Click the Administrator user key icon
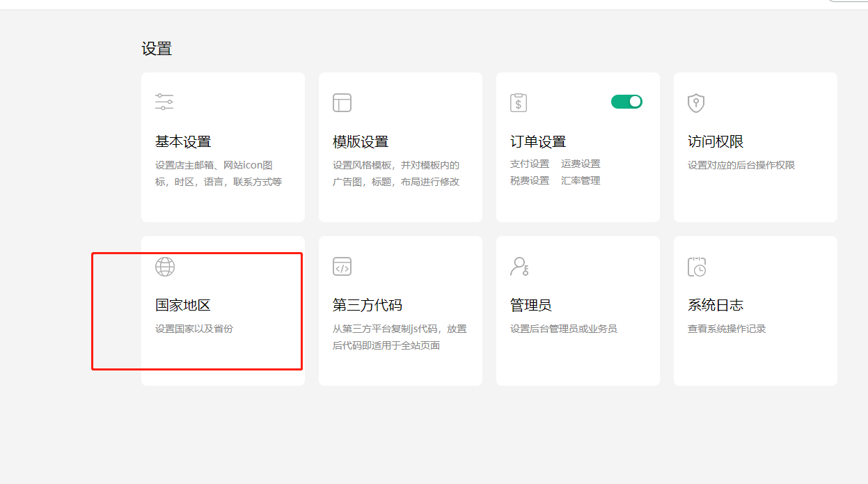Image resolution: width=868 pixels, height=484 pixels. pyautogui.click(x=519, y=267)
